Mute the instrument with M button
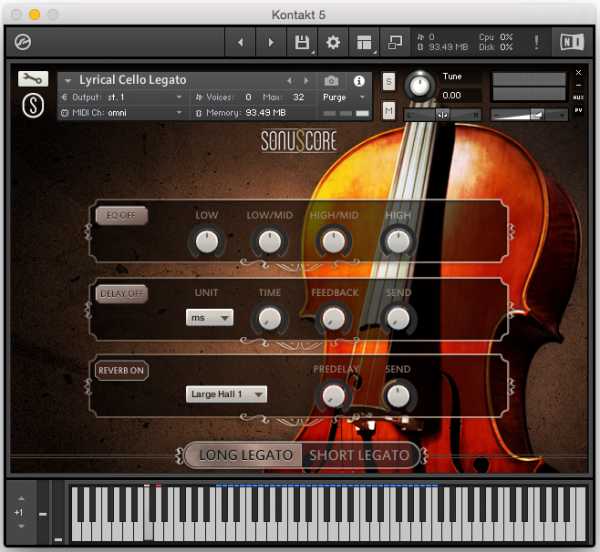 pos(389,111)
